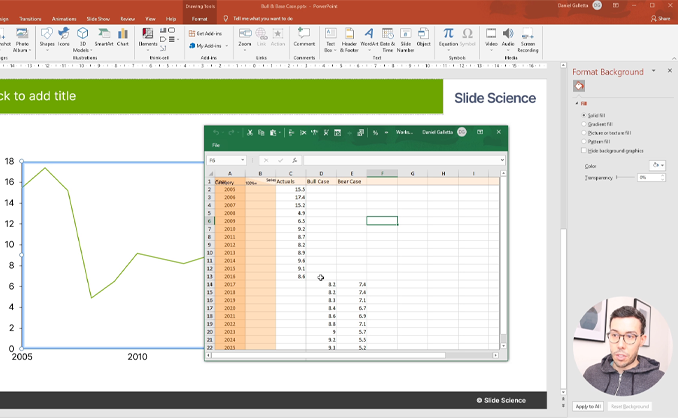
Task: Choose Picture or texture fill
Action: point(584,133)
